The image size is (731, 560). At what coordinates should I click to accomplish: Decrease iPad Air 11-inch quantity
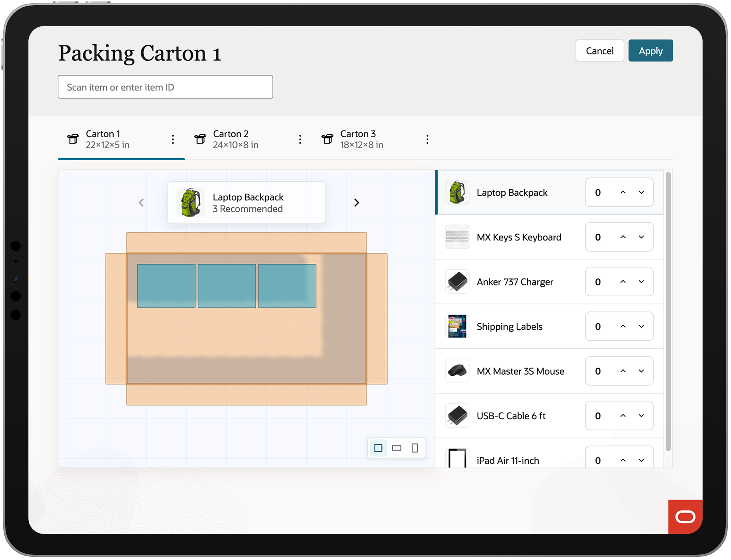(x=641, y=460)
